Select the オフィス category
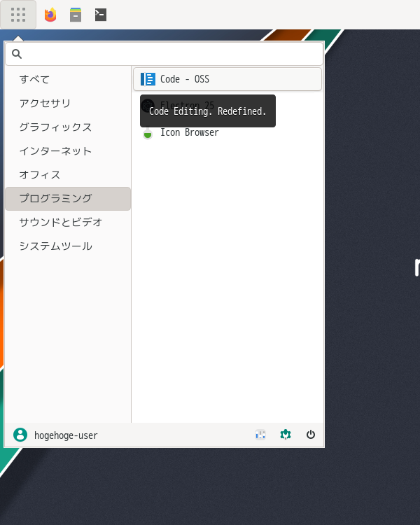420x525 pixels. point(68,175)
